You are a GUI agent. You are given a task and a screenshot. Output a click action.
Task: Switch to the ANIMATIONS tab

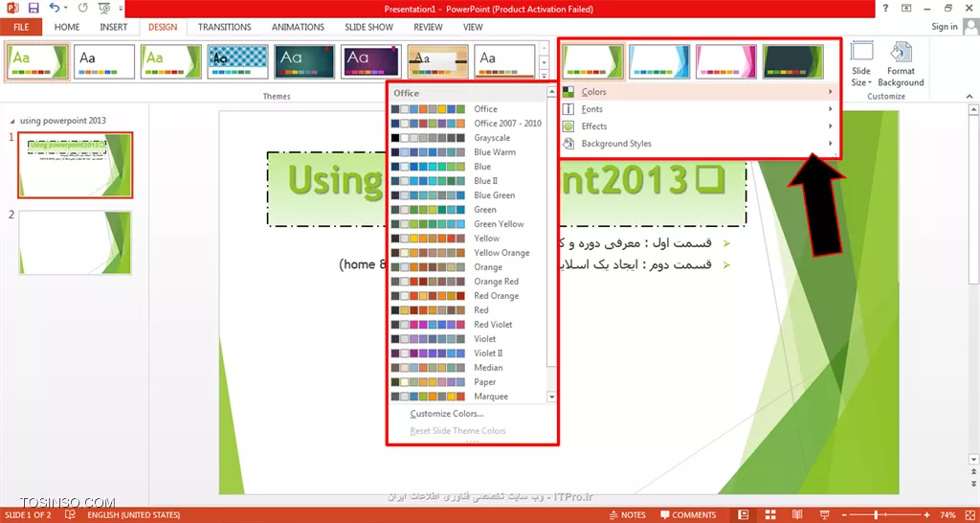[298, 27]
